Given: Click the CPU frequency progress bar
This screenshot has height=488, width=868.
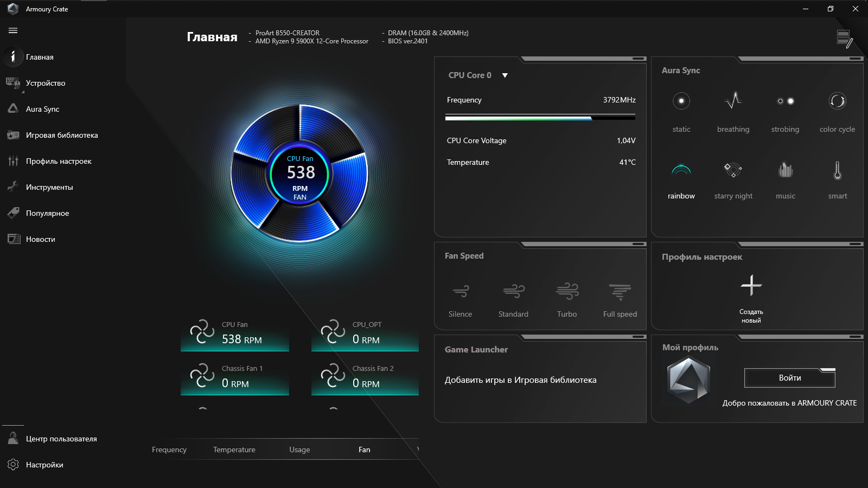Looking at the screenshot, I should [x=540, y=117].
